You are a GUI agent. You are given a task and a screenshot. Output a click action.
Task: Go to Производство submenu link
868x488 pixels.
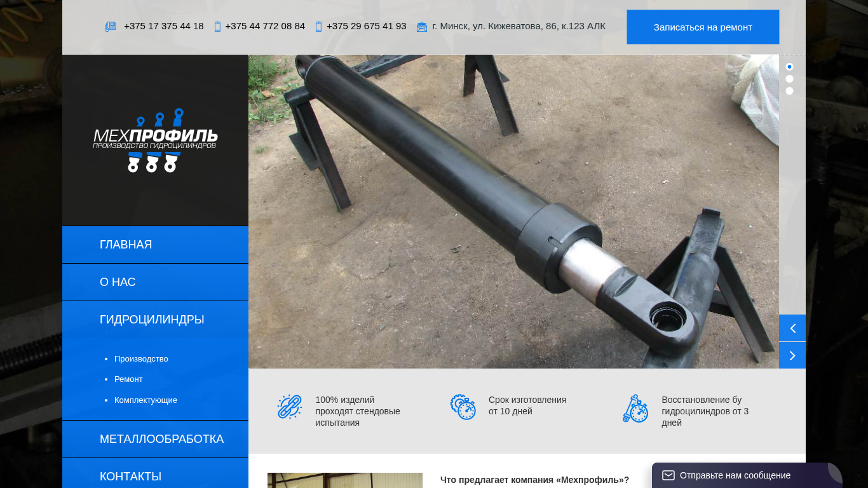141,359
